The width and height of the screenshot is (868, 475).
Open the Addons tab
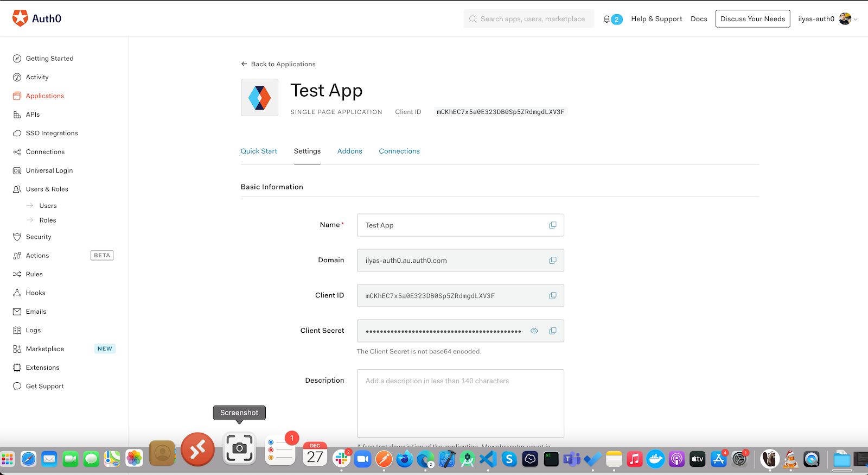point(350,151)
